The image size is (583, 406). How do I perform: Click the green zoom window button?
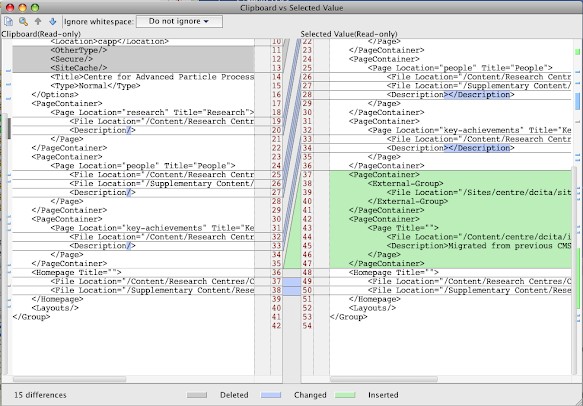[x=35, y=7]
